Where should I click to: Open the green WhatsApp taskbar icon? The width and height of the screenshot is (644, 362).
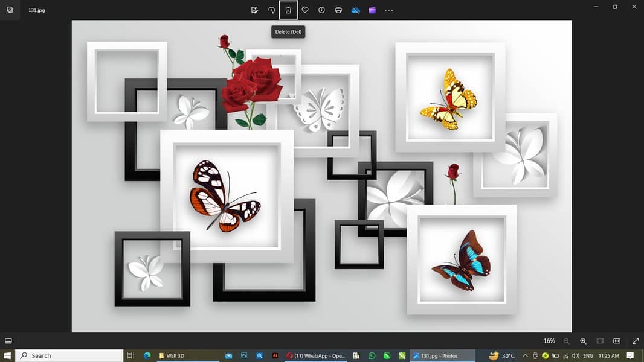(372, 355)
